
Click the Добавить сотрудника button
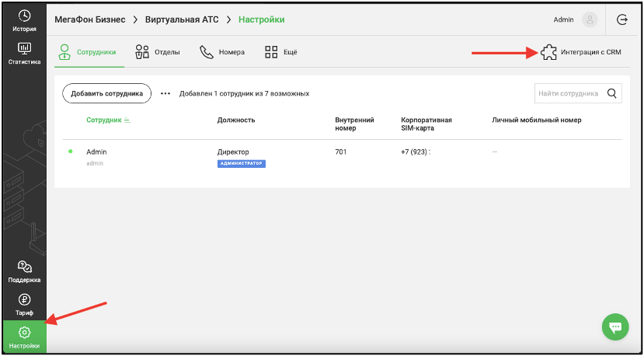pos(106,93)
